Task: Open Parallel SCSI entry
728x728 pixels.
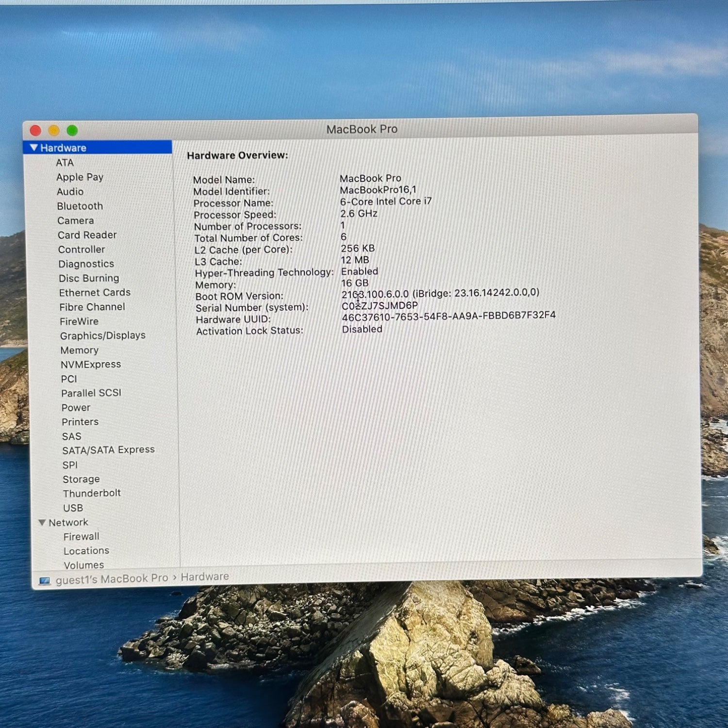Action: coord(91,393)
